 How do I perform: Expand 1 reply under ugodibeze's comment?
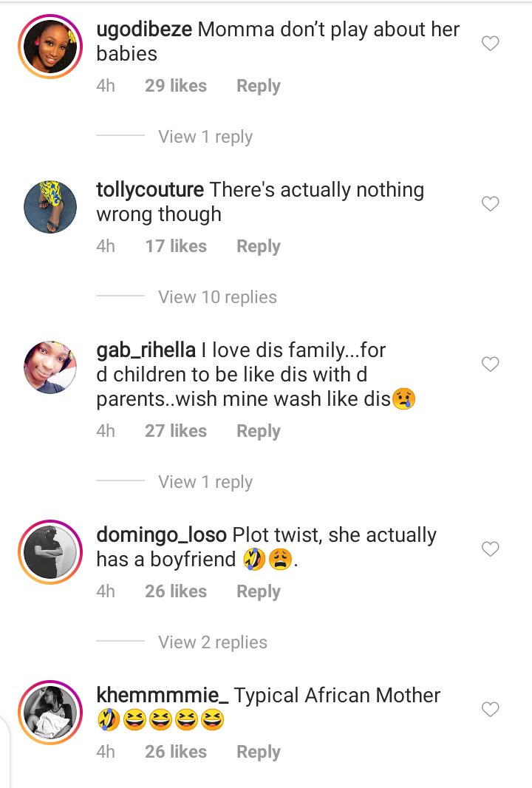[x=205, y=137]
